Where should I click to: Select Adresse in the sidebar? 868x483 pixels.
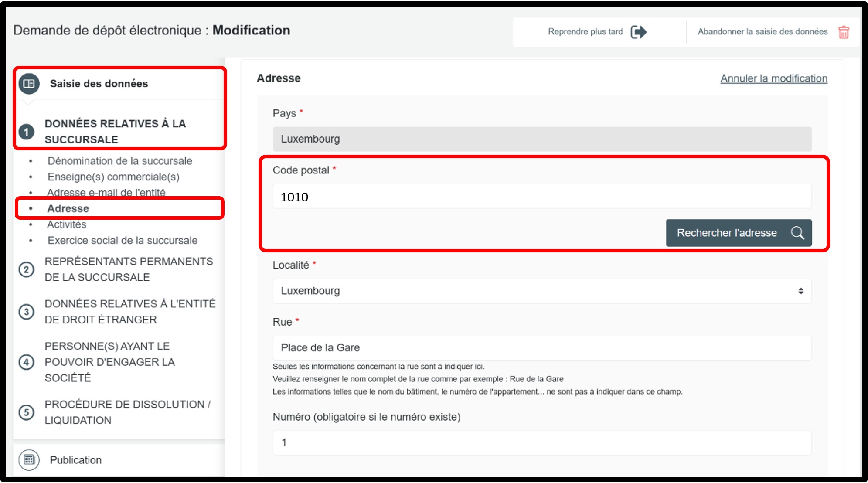pos(68,208)
